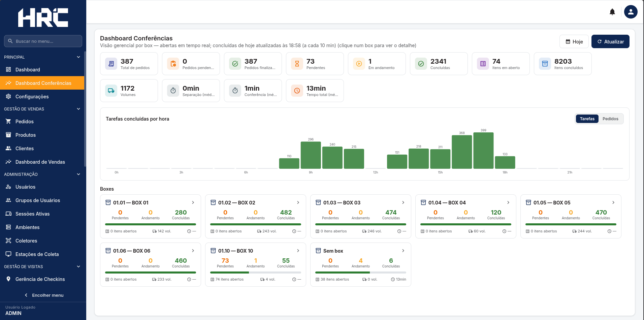Click the Buscar no menu search field
This screenshot has width=644, height=320.
click(43, 41)
